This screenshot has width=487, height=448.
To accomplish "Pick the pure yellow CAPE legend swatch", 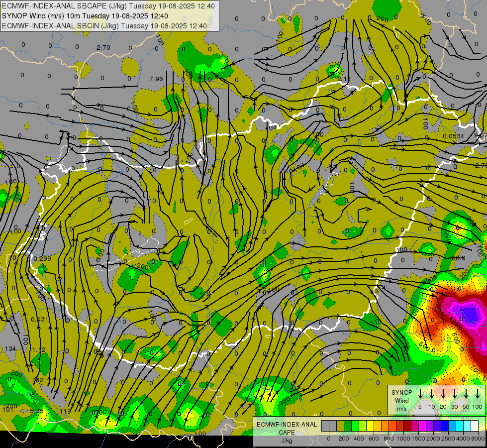I will tap(370, 426).
